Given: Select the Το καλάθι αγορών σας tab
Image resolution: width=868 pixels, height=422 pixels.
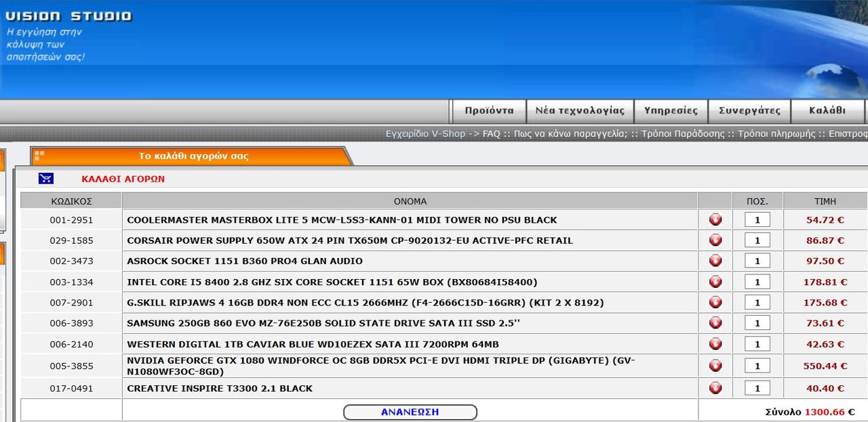Looking at the screenshot, I should point(193,156).
